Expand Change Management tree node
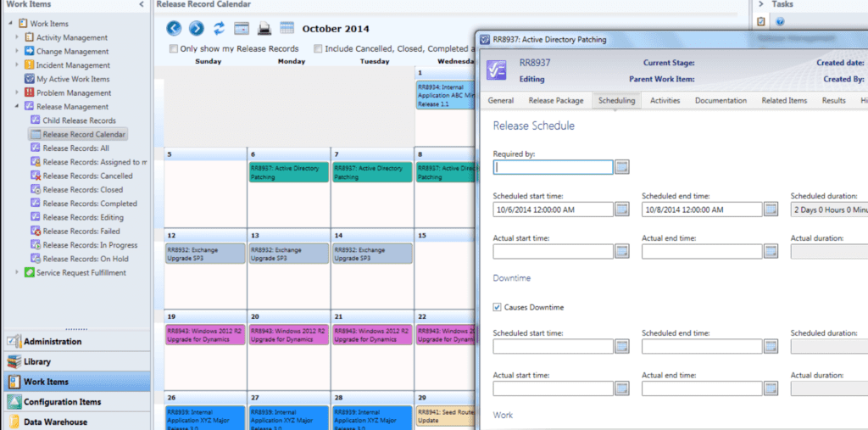The image size is (868, 430). (17, 51)
